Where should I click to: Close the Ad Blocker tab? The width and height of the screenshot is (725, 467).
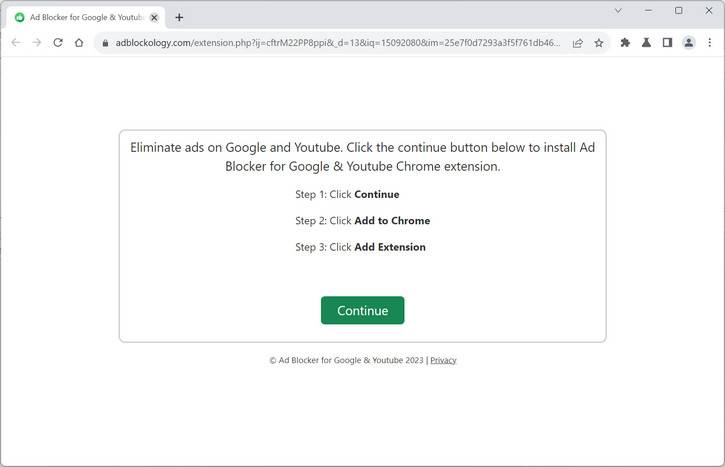(x=154, y=17)
